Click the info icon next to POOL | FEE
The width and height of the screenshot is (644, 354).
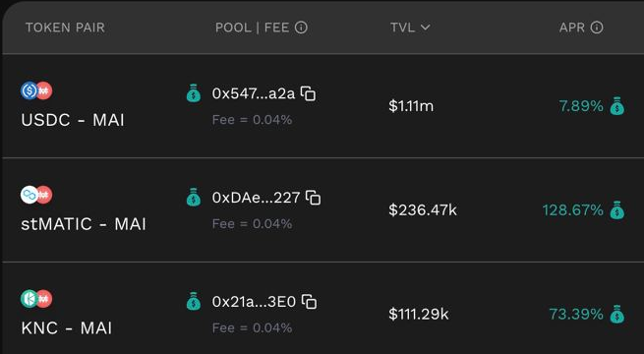tap(301, 28)
